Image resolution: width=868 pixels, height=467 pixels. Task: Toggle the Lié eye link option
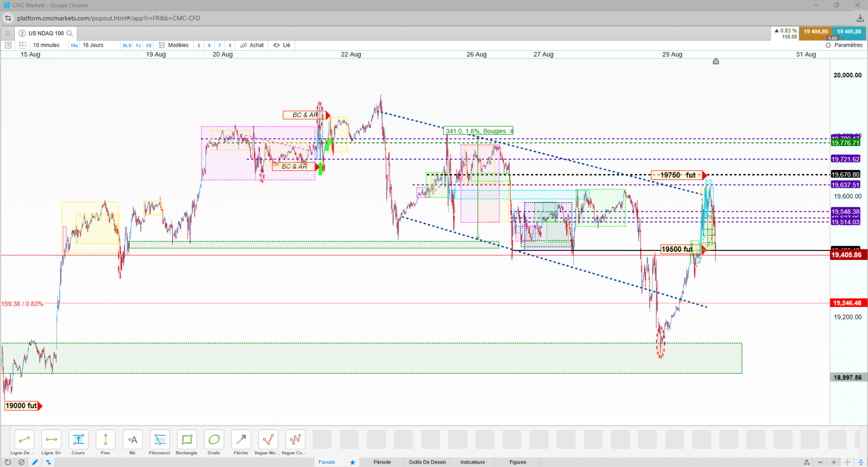coord(282,45)
